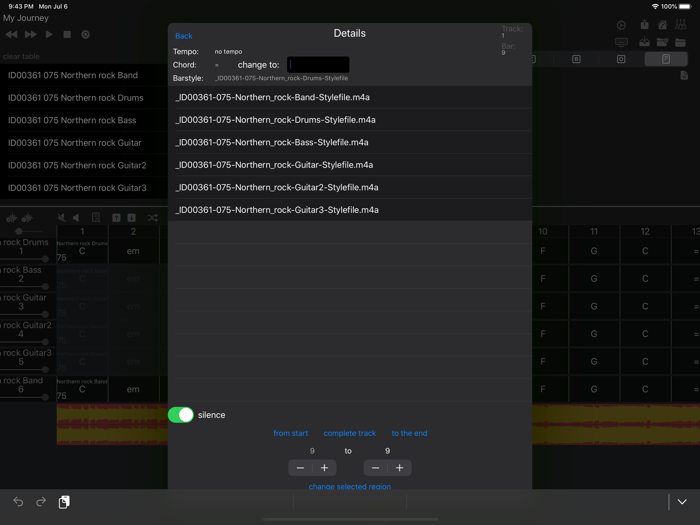Viewport: 700px width, 525px height.
Task: Select Northern_rock-Band-Stylefile.m4a in Details list
Action: (x=350, y=97)
